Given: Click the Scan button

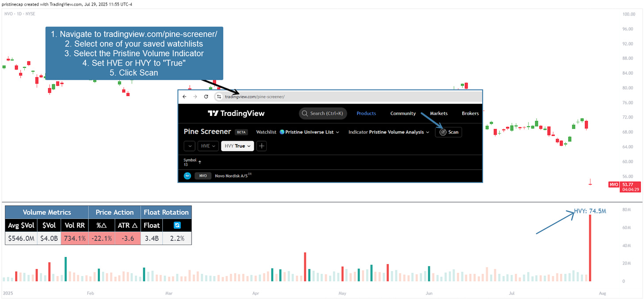Looking at the screenshot, I should (448, 132).
